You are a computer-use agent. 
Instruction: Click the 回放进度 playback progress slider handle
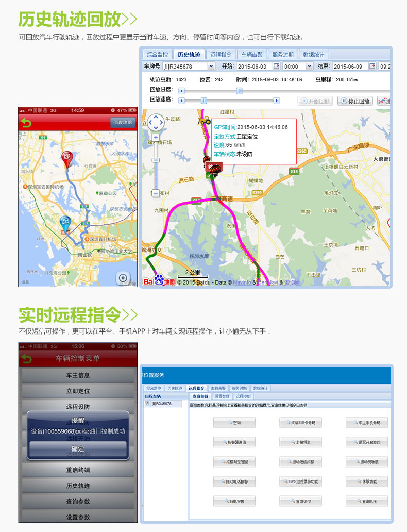[x=240, y=91]
